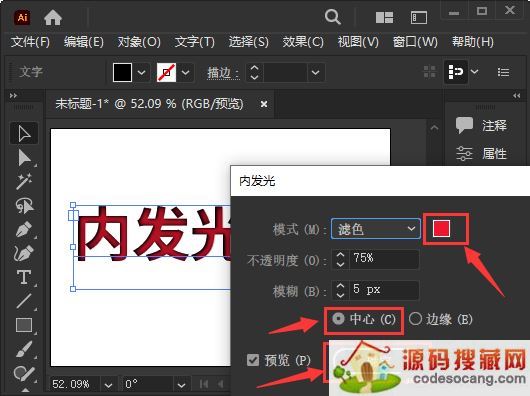This screenshot has height=396, width=530.
Task: Select the Direct Selection tool
Action: click(x=24, y=158)
